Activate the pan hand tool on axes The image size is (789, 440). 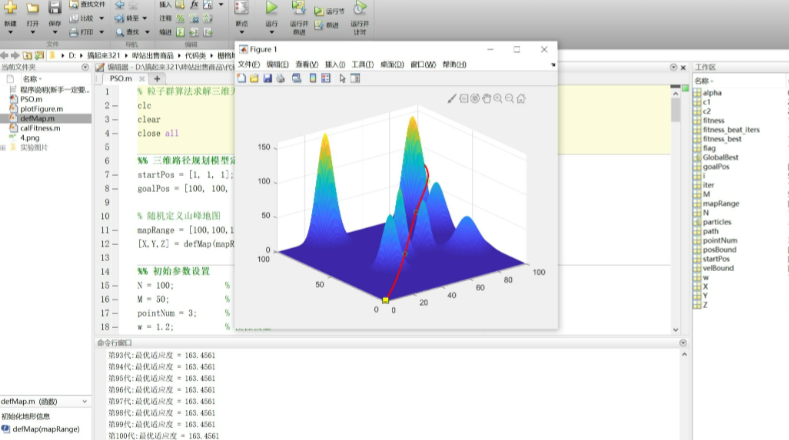tap(486, 98)
